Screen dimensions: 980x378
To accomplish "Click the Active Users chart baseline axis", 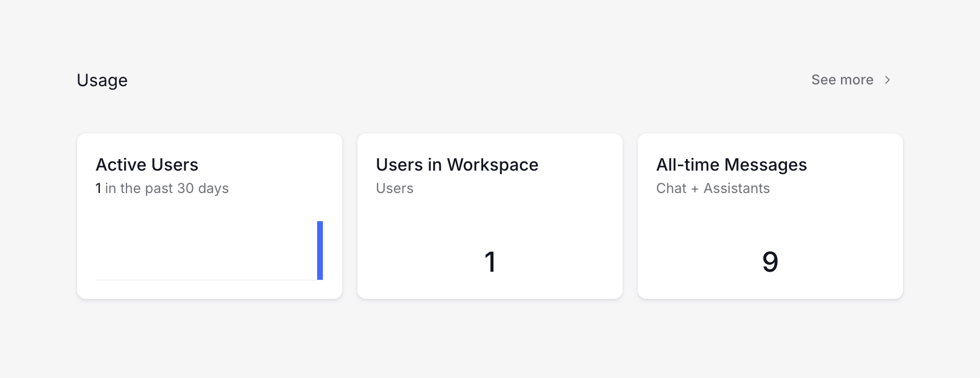I will tap(206, 280).
